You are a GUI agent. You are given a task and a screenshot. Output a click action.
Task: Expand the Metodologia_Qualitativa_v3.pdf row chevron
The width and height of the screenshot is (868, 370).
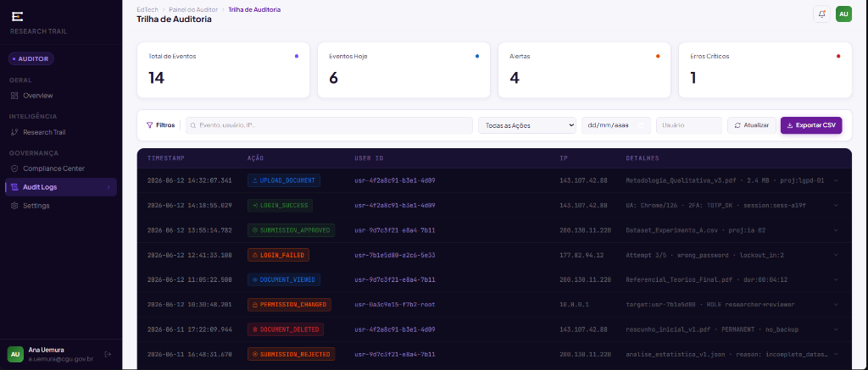pos(835,180)
